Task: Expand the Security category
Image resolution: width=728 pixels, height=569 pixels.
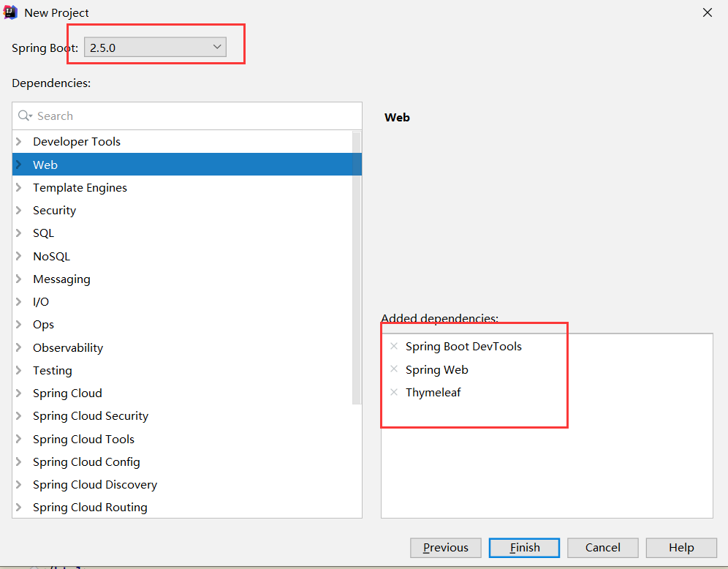Action: coord(18,210)
